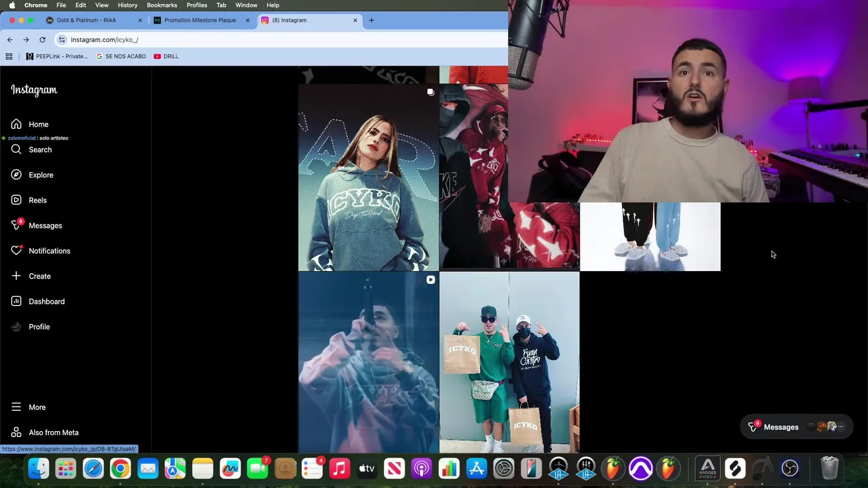Open Apple TV from the Dock
Image resolution: width=868 pixels, height=488 pixels.
pyautogui.click(x=367, y=468)
